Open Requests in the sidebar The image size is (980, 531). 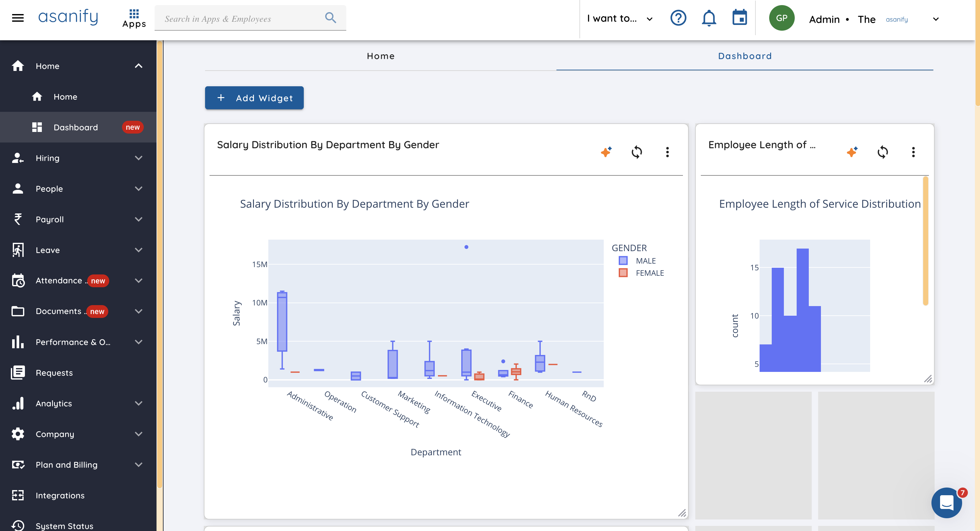click(54, 373)
